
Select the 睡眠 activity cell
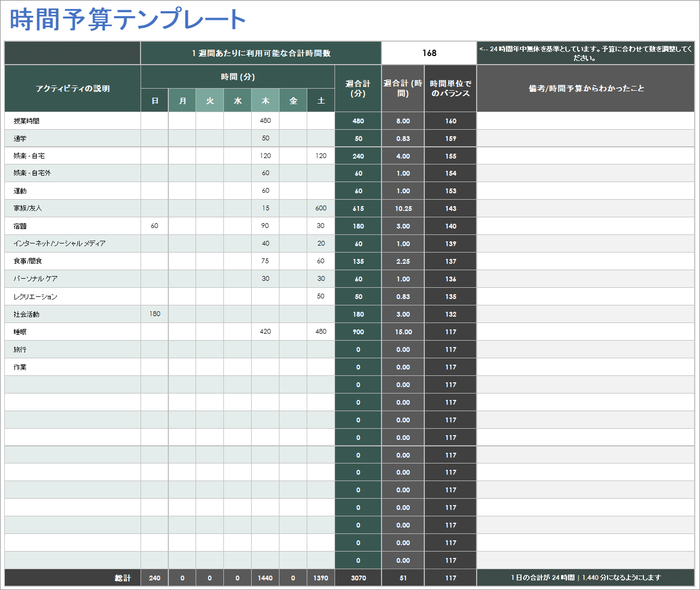click(x=73, y=332)
